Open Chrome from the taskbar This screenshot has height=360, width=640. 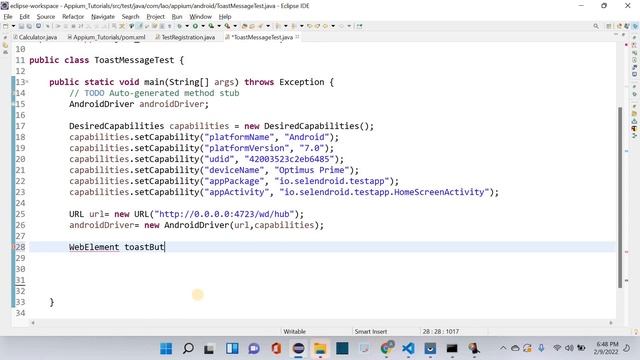point(386,349)
